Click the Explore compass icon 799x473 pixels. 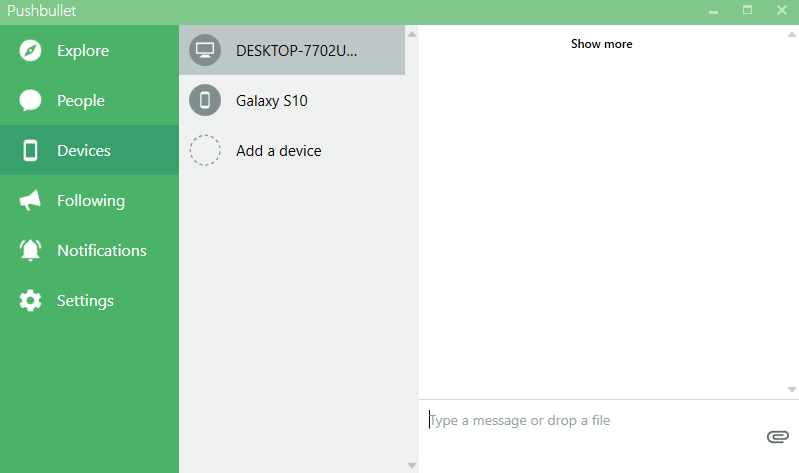coord(30,50)
